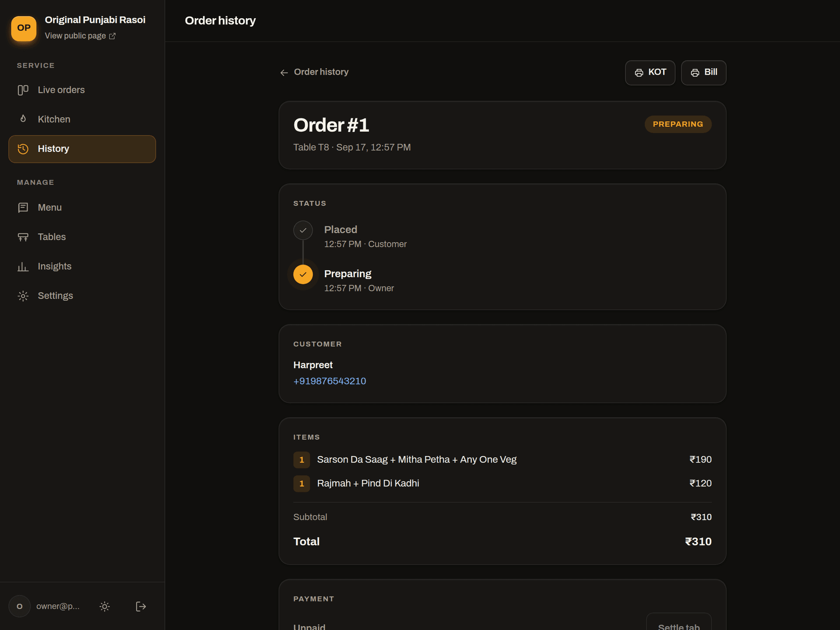Click the Order #1 heading
Screen dimensions: 840x630
[x=331, y=125]
